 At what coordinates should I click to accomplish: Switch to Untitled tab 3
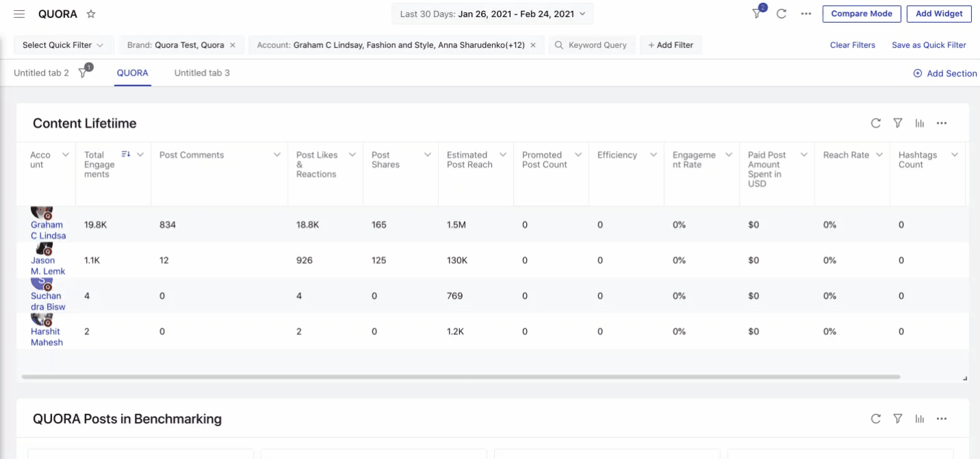click(x=202, y=73)
